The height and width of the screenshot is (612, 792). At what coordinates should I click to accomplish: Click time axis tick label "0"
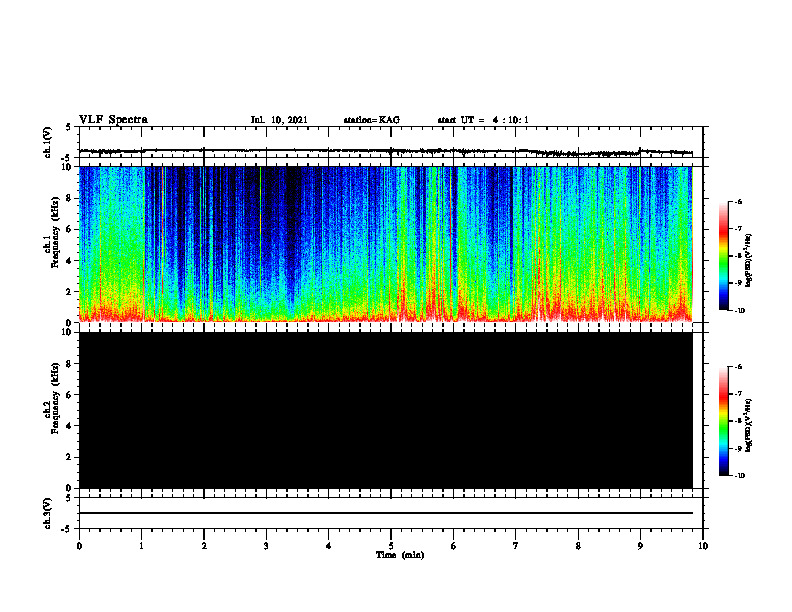pyautogui.click(x=79, y=546)
